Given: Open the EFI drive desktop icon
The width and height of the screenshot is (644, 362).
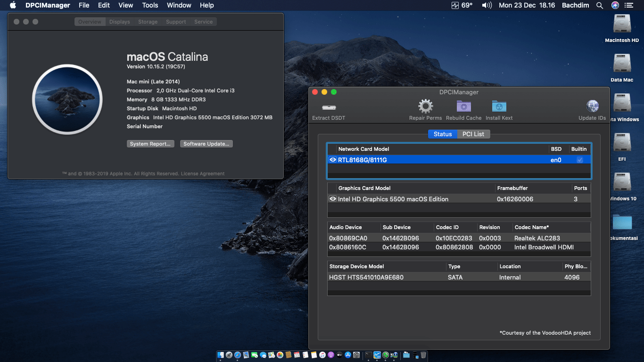Looking at the screenshot, I should point(622,143).
